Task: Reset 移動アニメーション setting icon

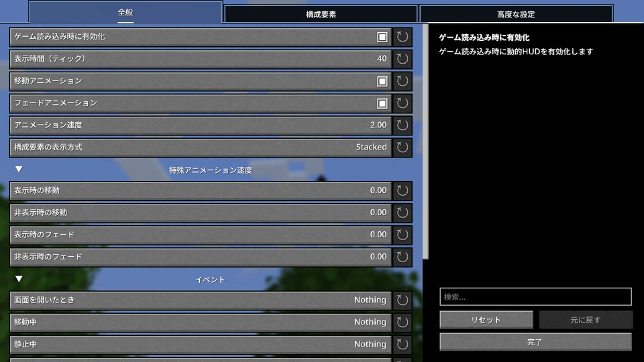Action: [402, 81]
